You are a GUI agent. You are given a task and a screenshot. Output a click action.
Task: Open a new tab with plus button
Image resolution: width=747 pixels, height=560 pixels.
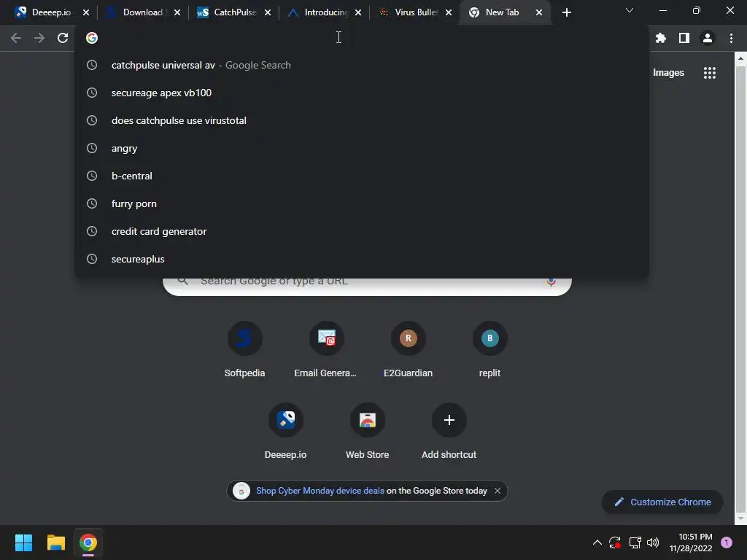click(x=566, y=12)
